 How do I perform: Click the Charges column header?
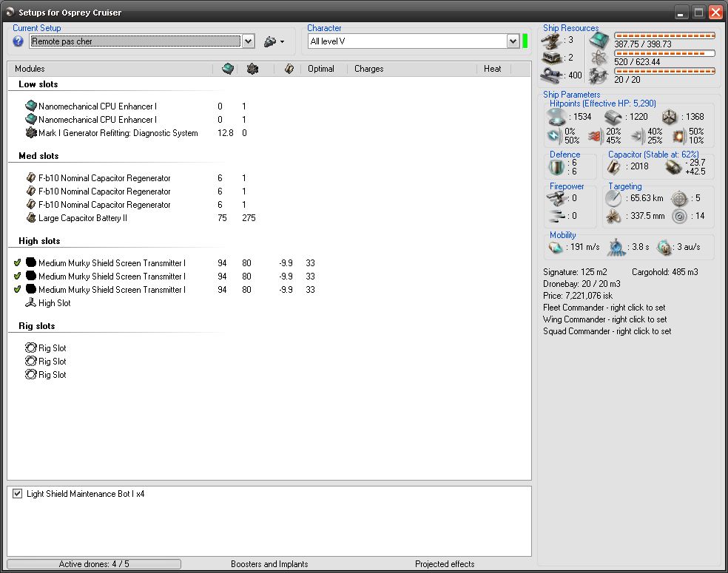pyautogui.click(x=368, y=69)
